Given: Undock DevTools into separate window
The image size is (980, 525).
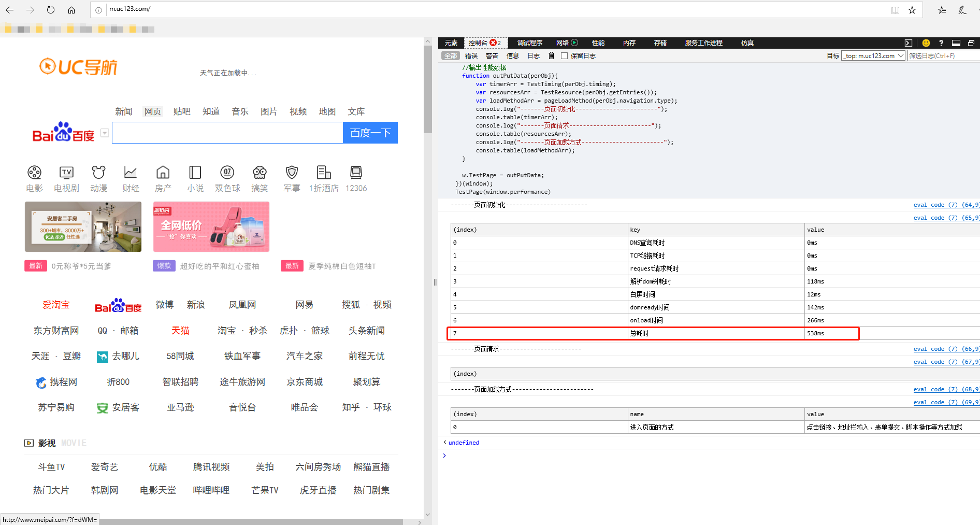Looking at the screenshot, I should (x=971, y=43).
